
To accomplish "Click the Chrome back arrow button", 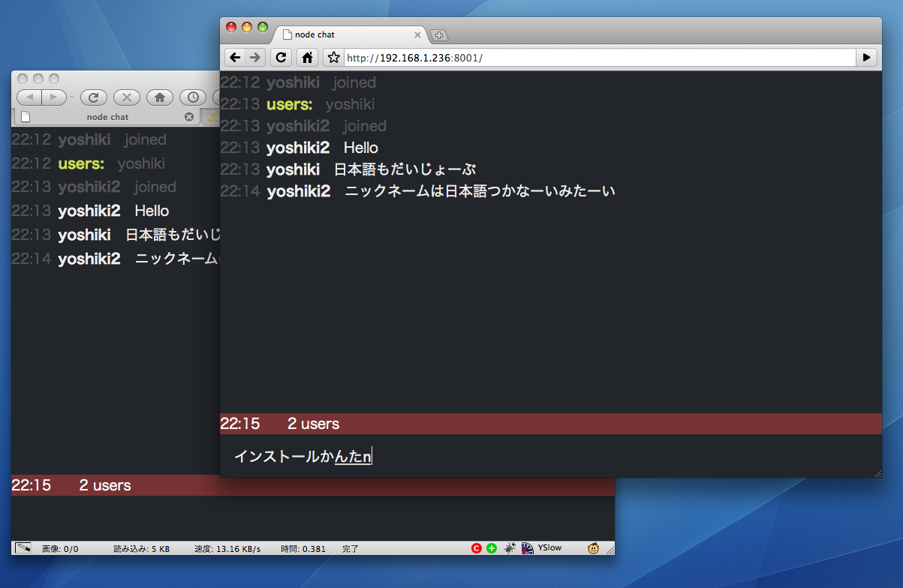I will click(x=235, y=58).
